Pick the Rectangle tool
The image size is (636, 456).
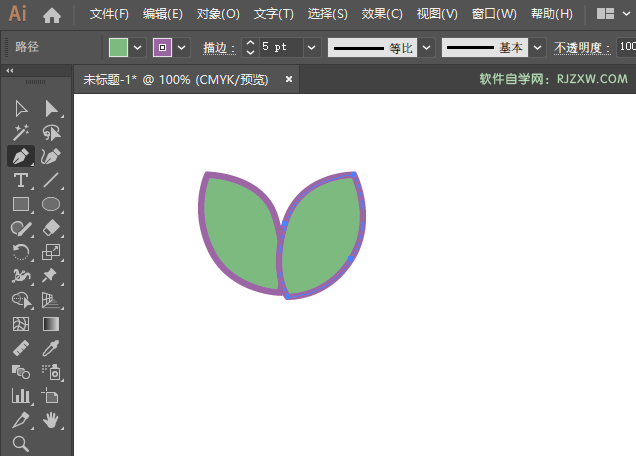[x=21, y=205]
